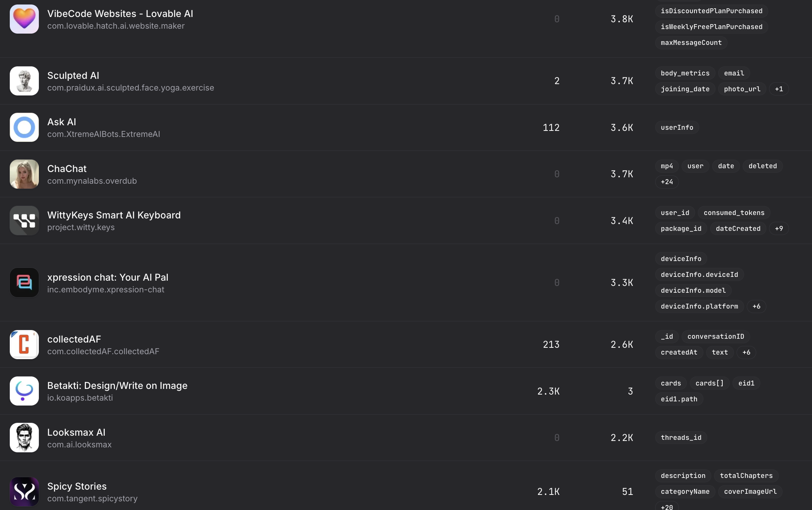812x510 pixels.
Task: Click the consumed_tokens field tag
Action: pos(734,213)
